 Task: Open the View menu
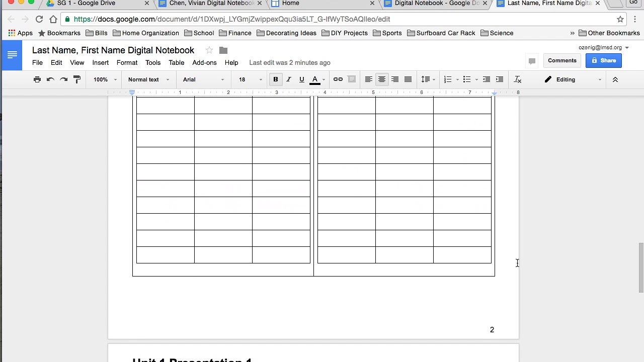pyautogui.click(x=77, y=63)
